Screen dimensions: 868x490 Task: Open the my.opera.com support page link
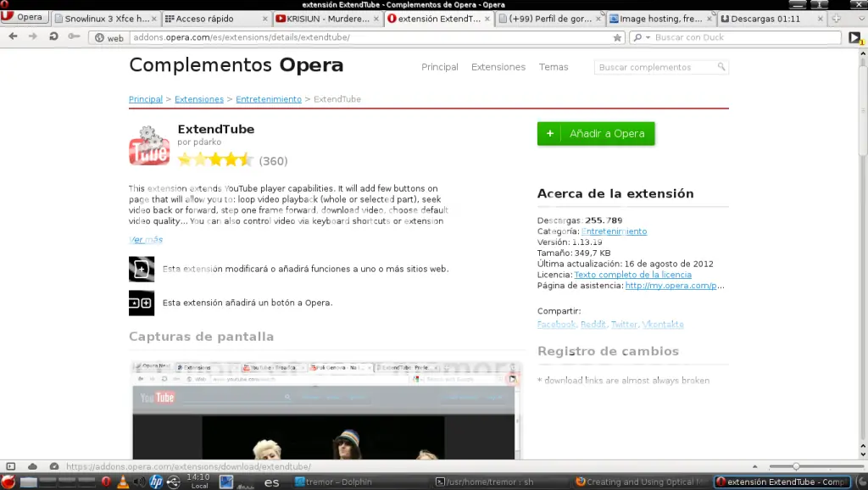pos(674,286)
